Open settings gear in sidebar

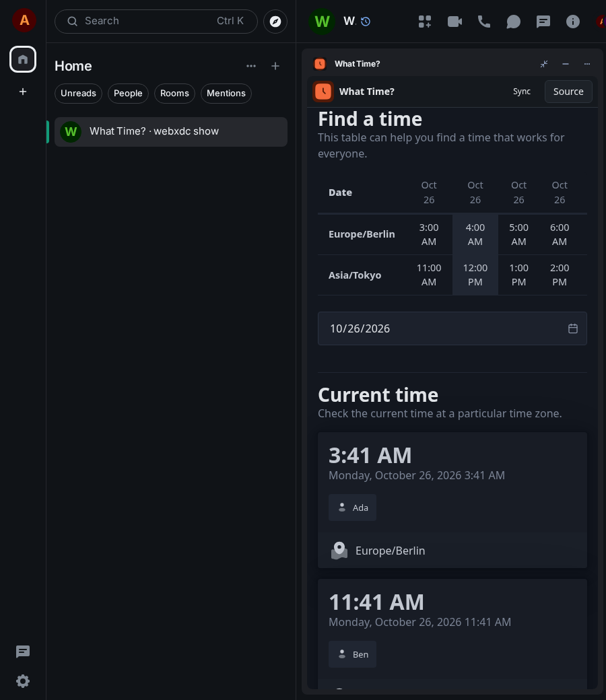[x=23, y=680]
